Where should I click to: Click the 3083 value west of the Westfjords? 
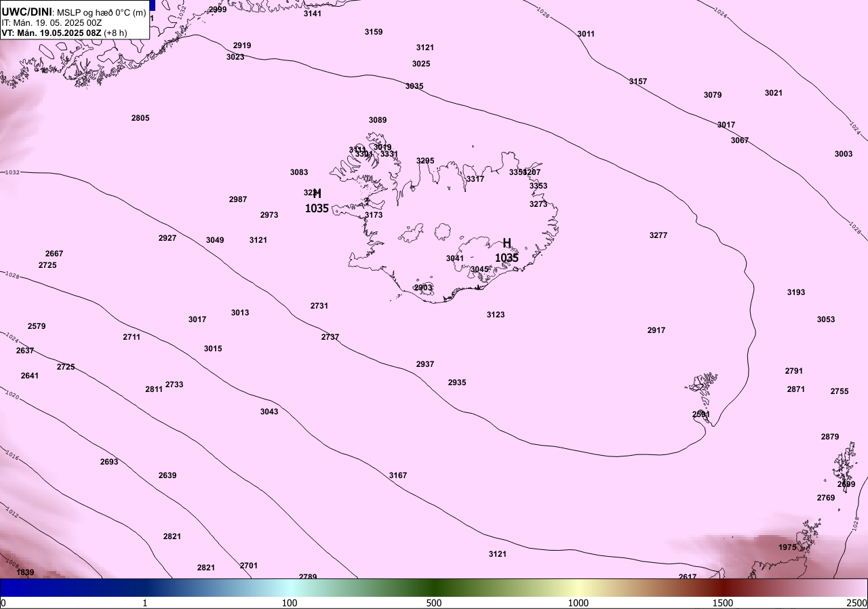click(299, 172)
